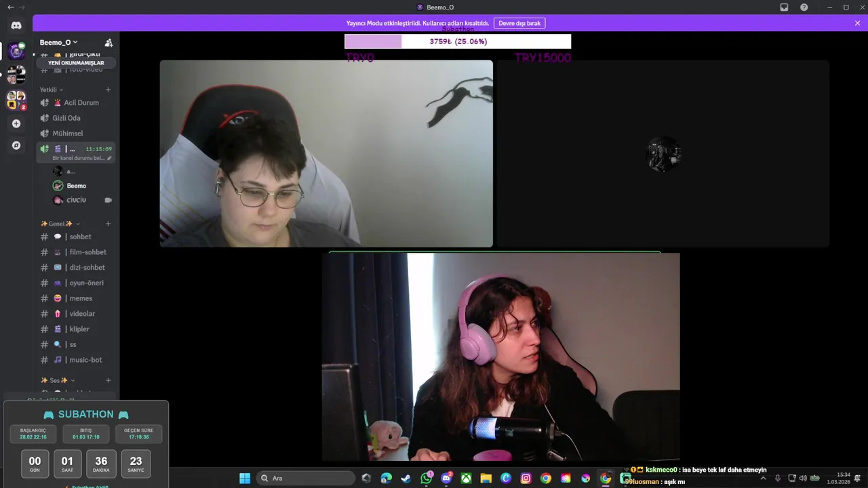Open Steam from the taskbar
Viewport: 868px width, 488px height.
[406, 479]
